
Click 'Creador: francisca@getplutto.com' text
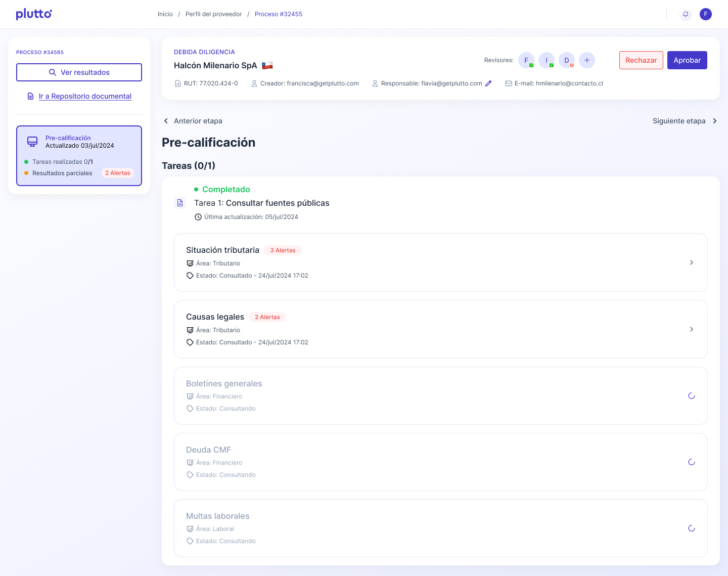(309, 83)
